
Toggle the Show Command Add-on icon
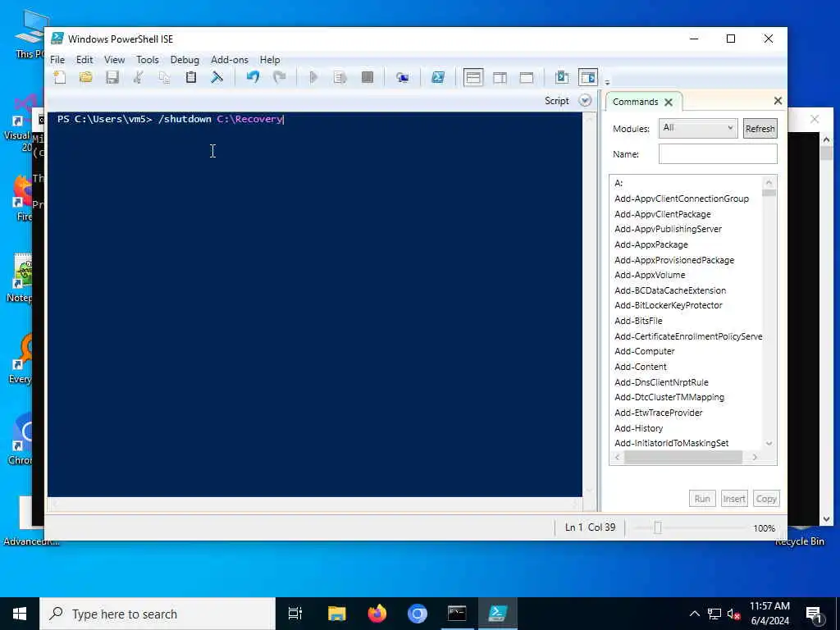587,78
